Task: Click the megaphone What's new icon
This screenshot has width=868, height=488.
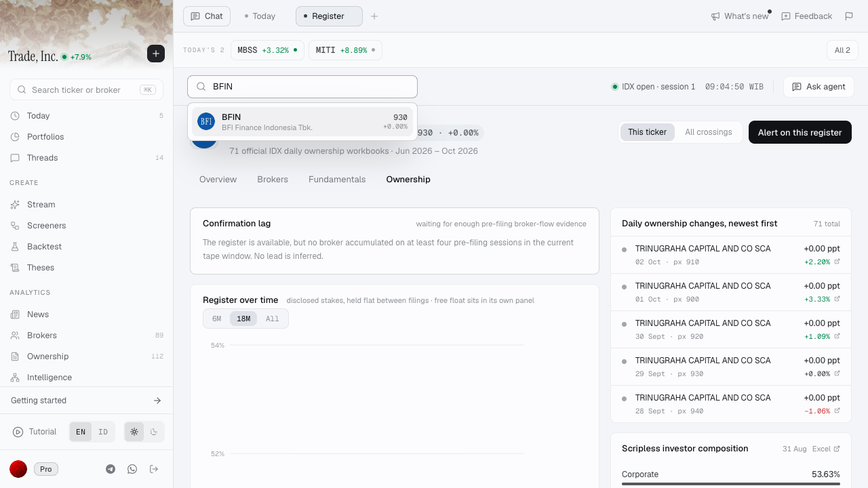Action: [715, 16]
